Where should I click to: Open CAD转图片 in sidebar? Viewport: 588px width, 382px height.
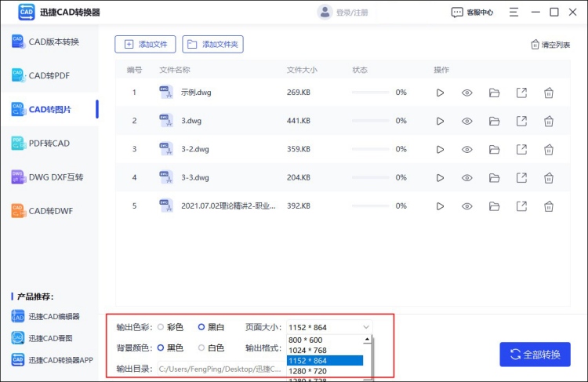coord(49,109)
